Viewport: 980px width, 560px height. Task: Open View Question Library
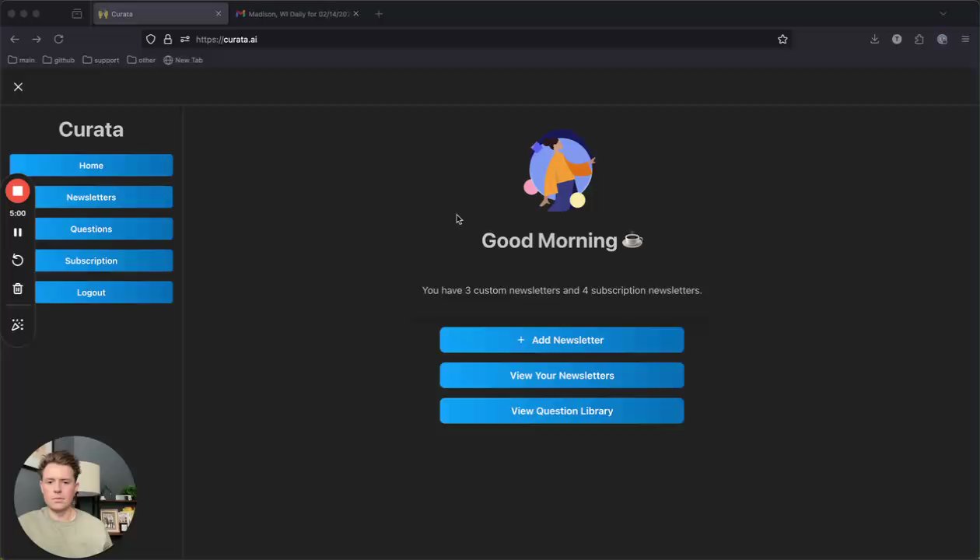tap(562, 411)
